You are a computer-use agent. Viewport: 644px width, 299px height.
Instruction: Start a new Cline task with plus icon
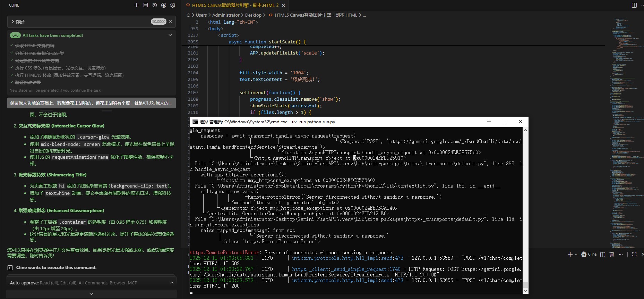coord(136,5)
